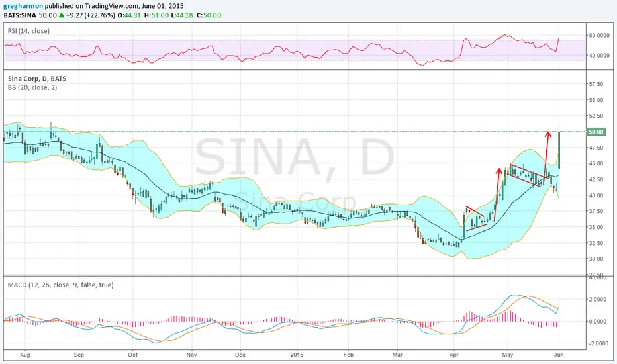617x364 pixels.
Task: Click the Sep label on the time axis
Action: (79, 355)
